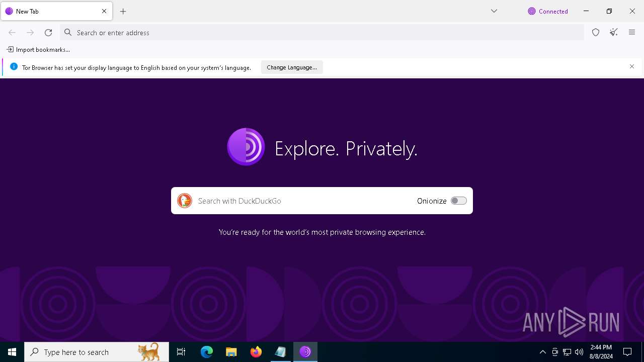Show hidden system tray icons
This screenshot has width=644, height=362.
(542, 352)
